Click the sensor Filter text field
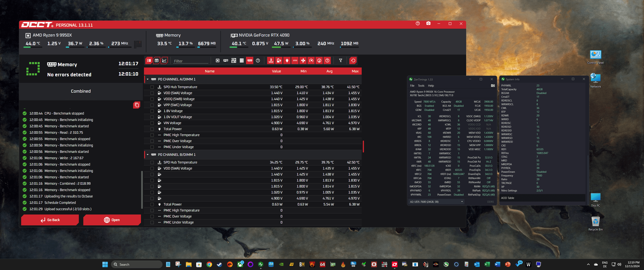This screenshot has height=270, width=644. pyautogui.click(x=191, y=61)
